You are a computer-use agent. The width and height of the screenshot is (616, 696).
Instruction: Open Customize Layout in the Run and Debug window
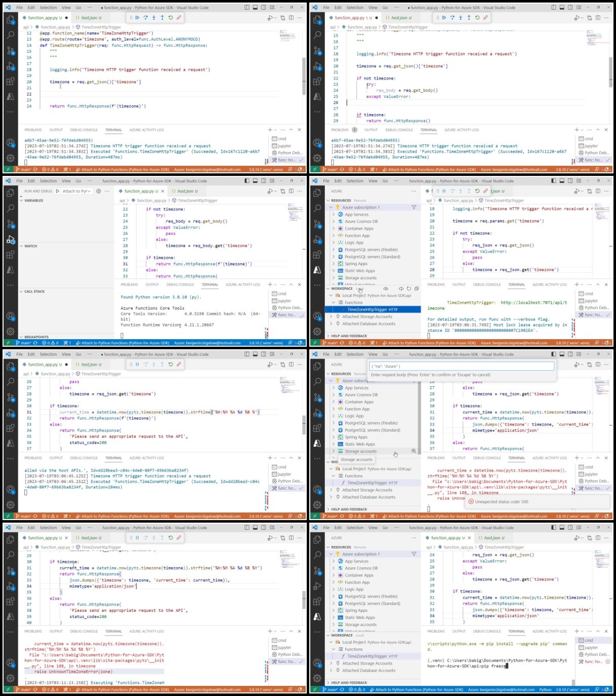272,180
